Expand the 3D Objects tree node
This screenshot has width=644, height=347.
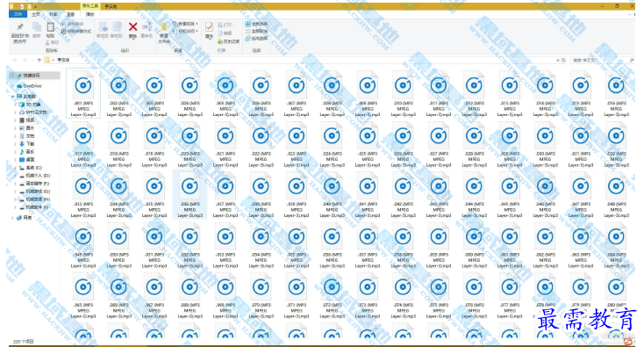[16, 105]
